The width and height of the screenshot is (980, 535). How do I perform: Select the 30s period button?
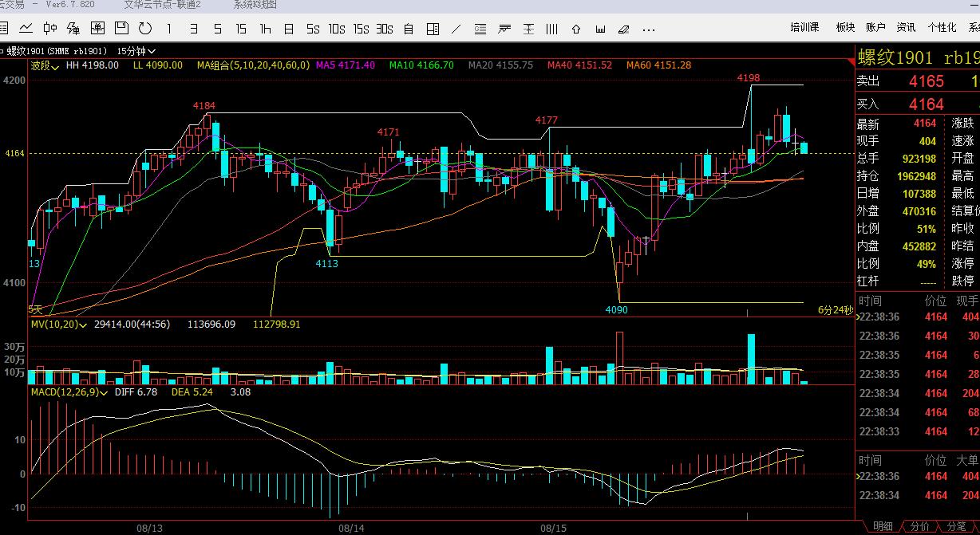tap(385, 29)
